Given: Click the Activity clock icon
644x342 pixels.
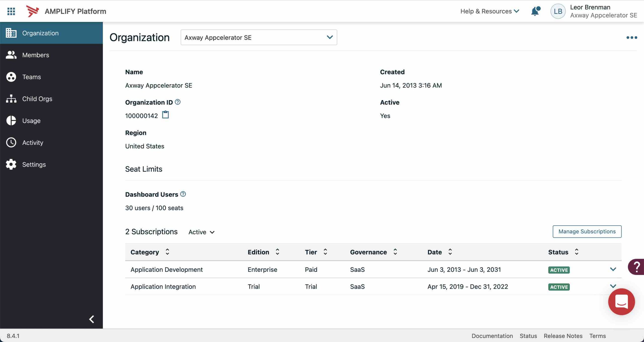Looking at the screenshot, I should 11,142.
